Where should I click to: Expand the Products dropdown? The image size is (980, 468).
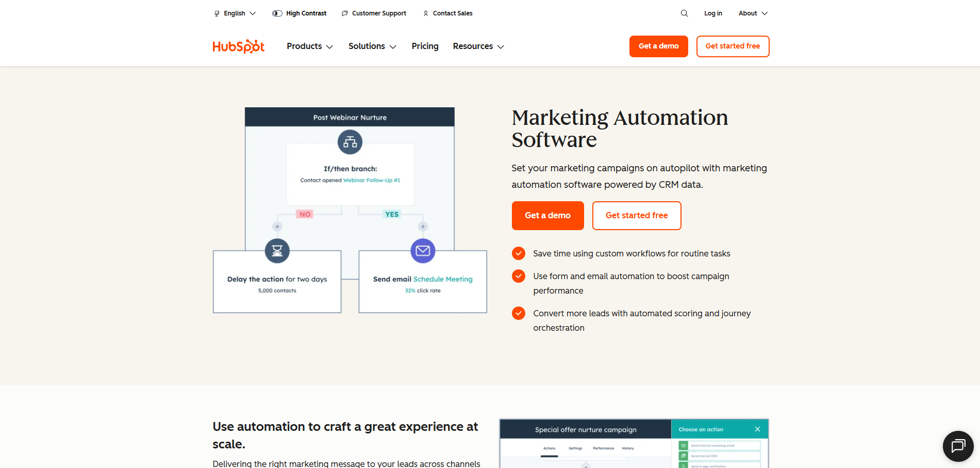[309, 46]
